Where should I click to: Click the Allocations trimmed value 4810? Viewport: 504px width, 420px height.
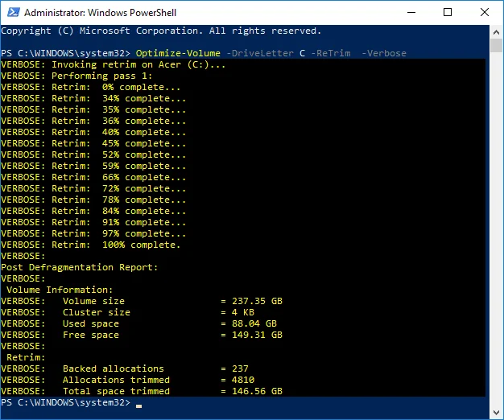[243, 380]
